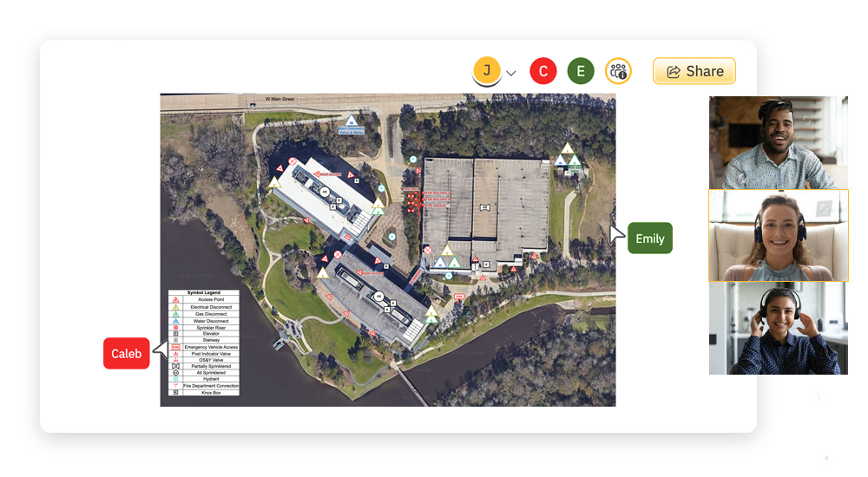Click the Symbol Legend table header
This screenshot has width=868, height=477.
tap(204, 293)
